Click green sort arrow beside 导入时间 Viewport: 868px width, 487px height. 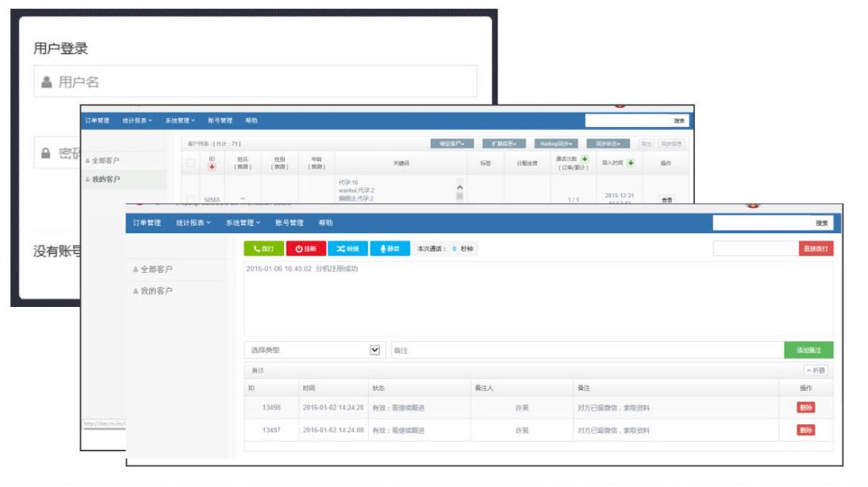point(631,163)
